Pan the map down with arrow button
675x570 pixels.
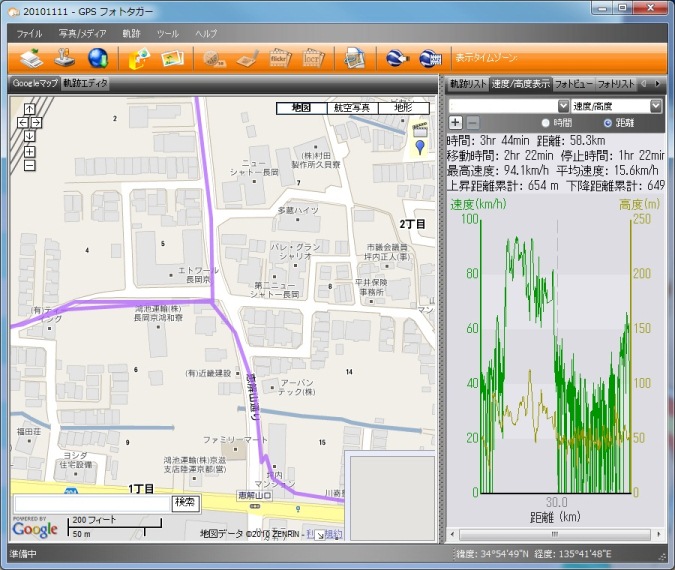click(29, 136)
